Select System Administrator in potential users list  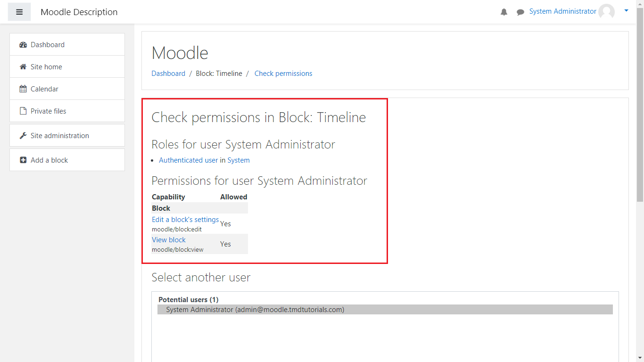coord(255,310)
